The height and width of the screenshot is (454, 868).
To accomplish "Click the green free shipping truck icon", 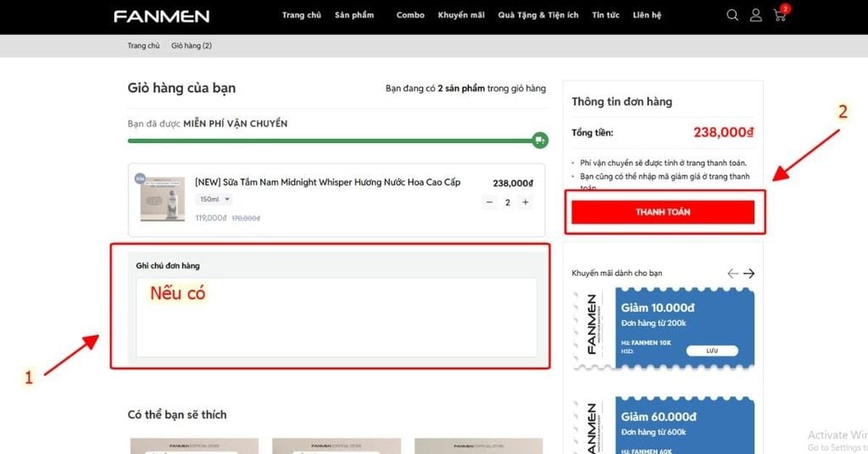I will 540,141.
